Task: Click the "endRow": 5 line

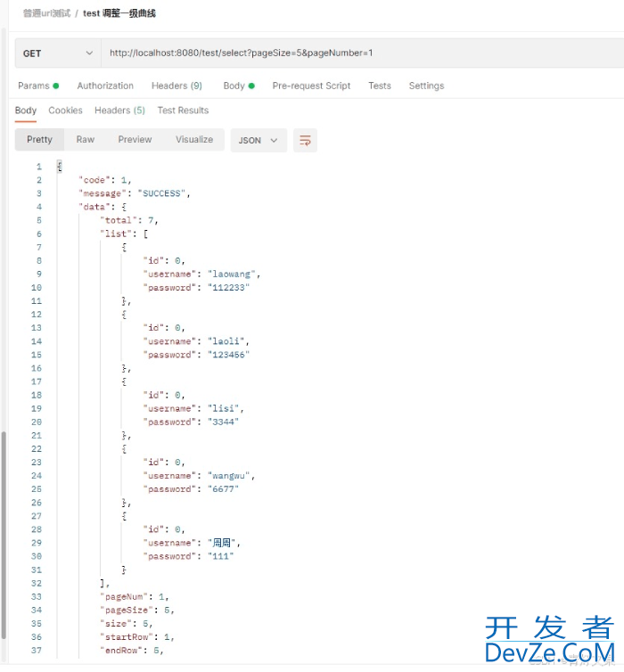Action: point(132,651)
